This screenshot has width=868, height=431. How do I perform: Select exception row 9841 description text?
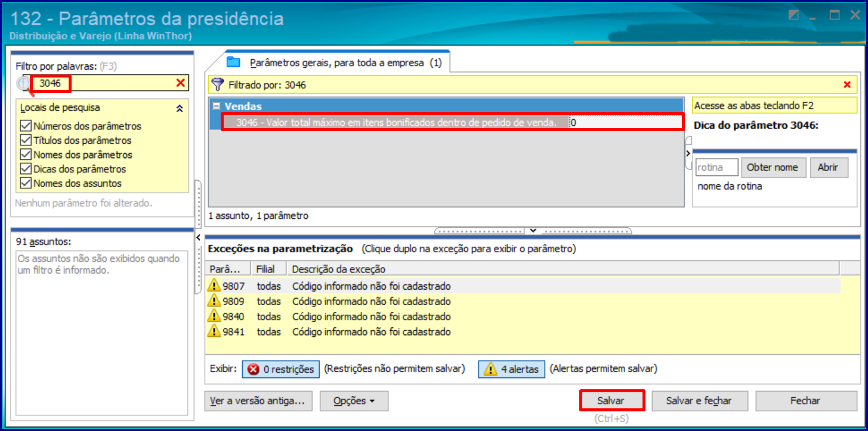pos(371,331)
